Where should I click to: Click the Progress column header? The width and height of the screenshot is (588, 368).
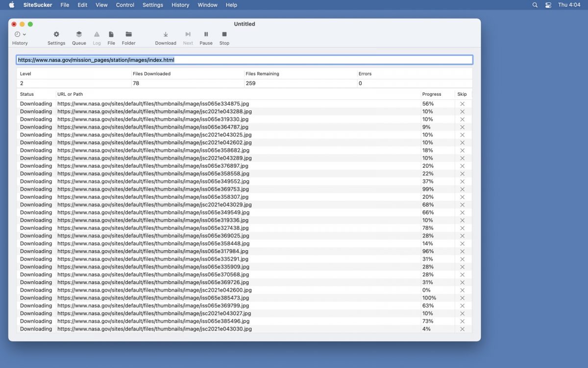[x=432, y=94]
